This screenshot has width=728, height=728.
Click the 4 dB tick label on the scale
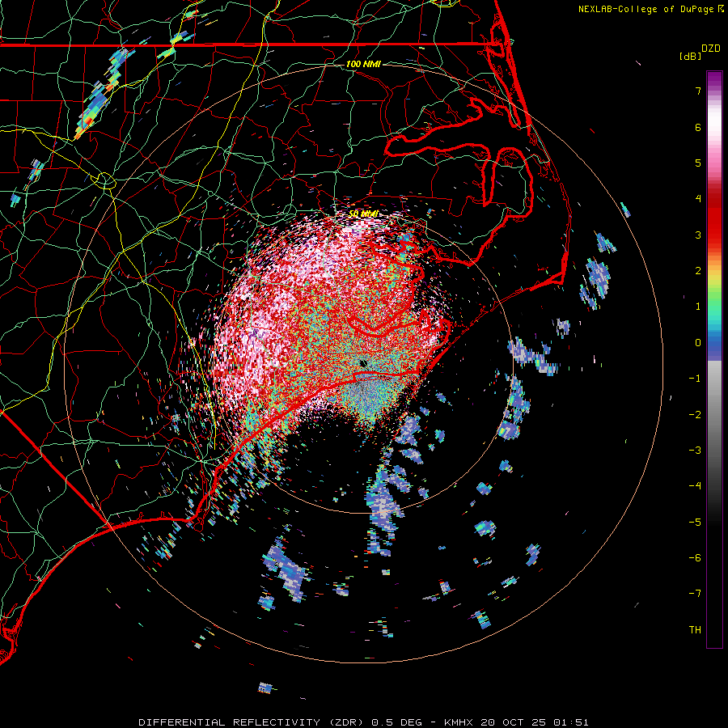pos(698,199)
